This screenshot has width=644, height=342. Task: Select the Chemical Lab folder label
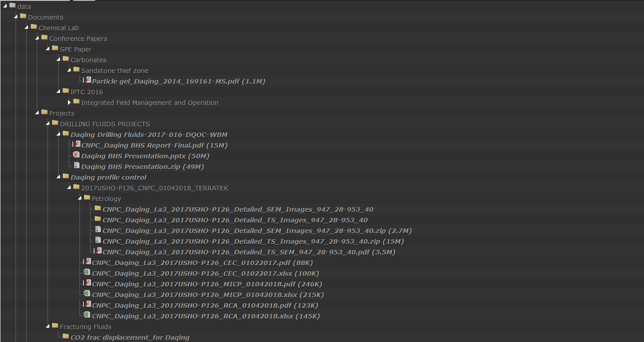coord(59,28)
